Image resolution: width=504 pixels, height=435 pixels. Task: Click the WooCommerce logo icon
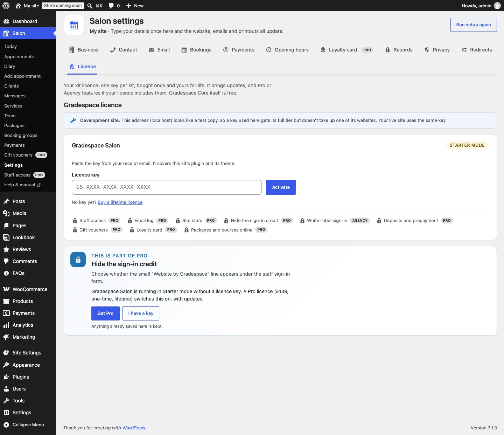click(x=6, y=289)
